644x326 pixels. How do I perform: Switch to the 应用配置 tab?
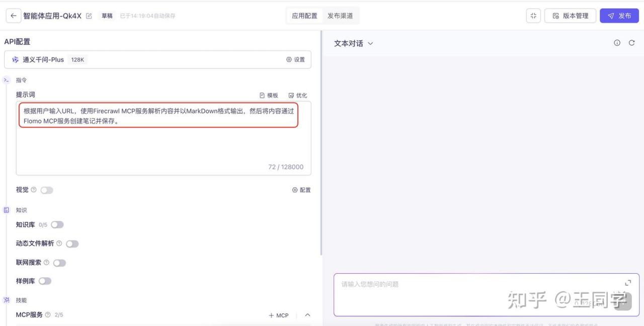[304, 16]
